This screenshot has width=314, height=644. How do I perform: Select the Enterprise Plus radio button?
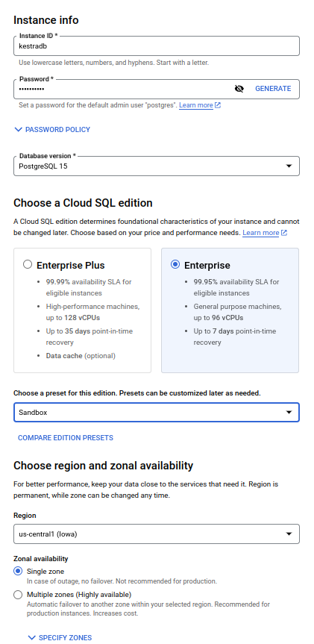(28, 264)
